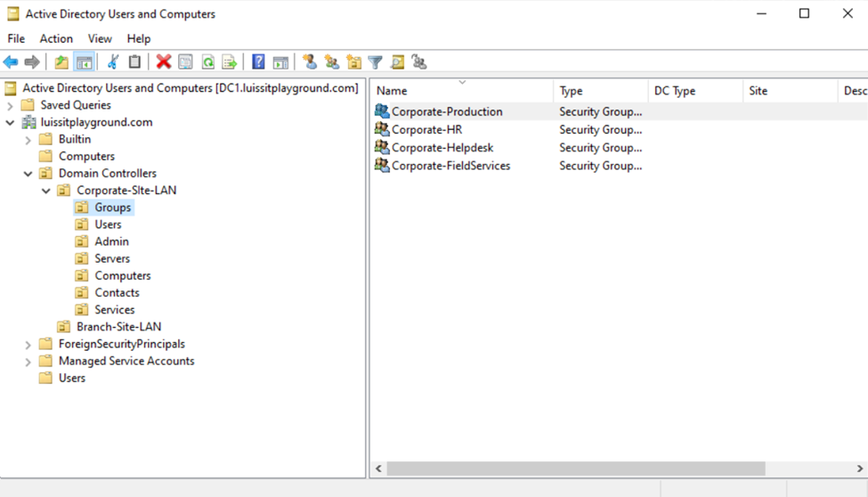
Task: Click the Refresh toolbar icon
Action: tap(207, 62)
